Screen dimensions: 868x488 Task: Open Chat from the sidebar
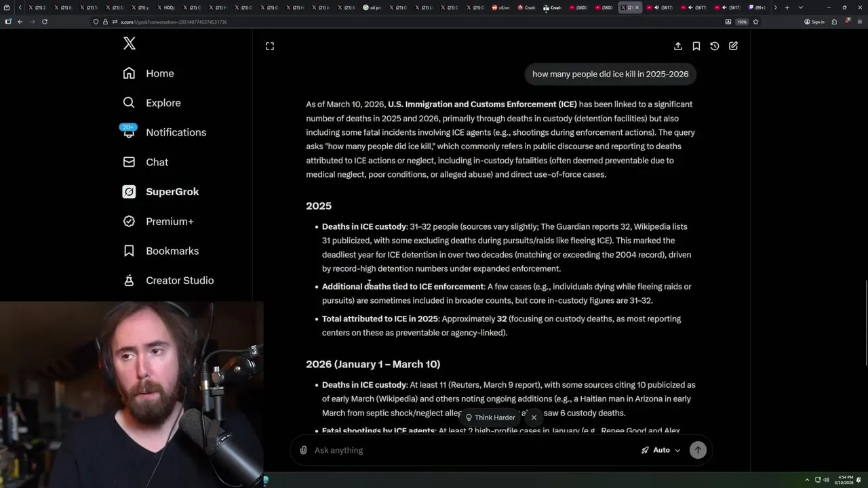click(x=157, y=162)
